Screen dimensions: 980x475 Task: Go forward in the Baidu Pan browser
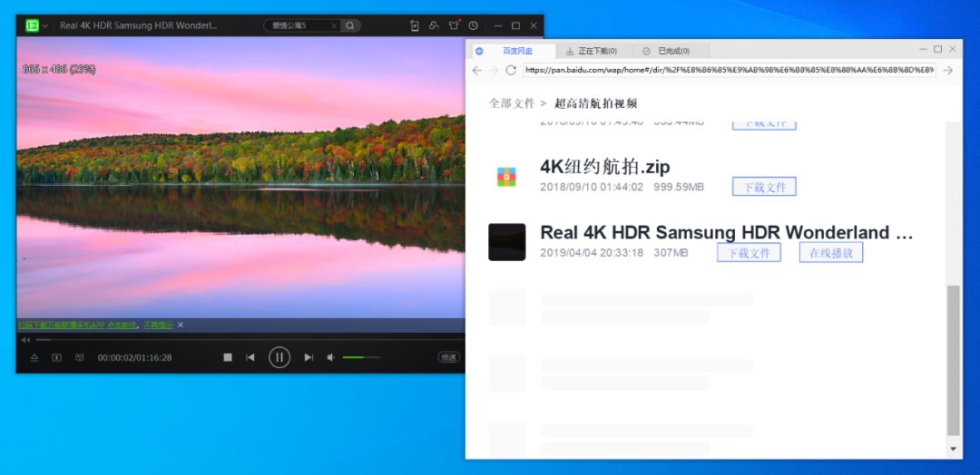point(494,71)
